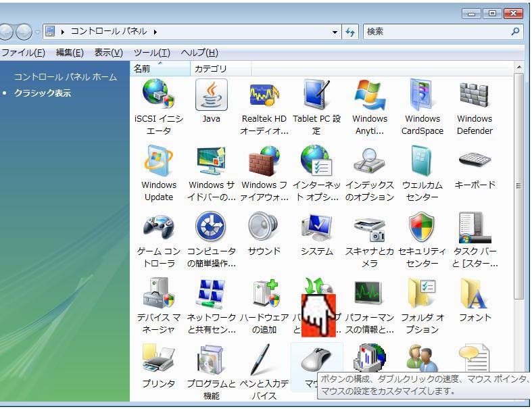This screenshot has width=532, height=409.
Task: Open the ファイル(F) menu
Action: coord(22,53)
